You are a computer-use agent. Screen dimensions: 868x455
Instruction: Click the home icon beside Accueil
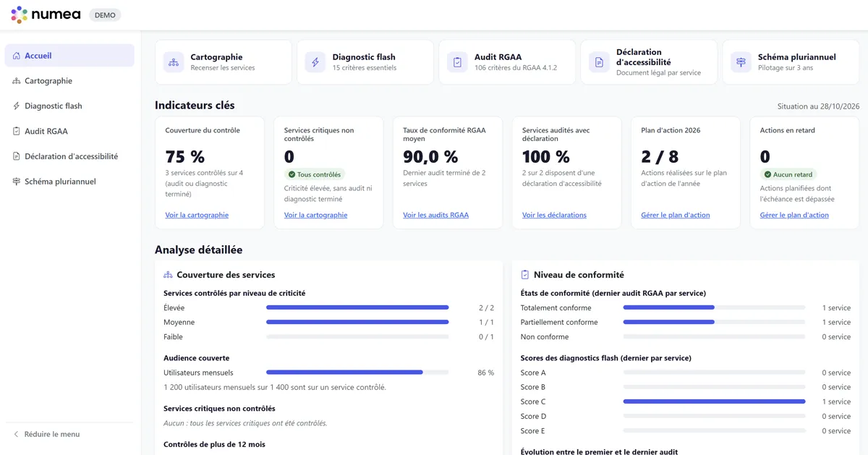click(17, 56)
